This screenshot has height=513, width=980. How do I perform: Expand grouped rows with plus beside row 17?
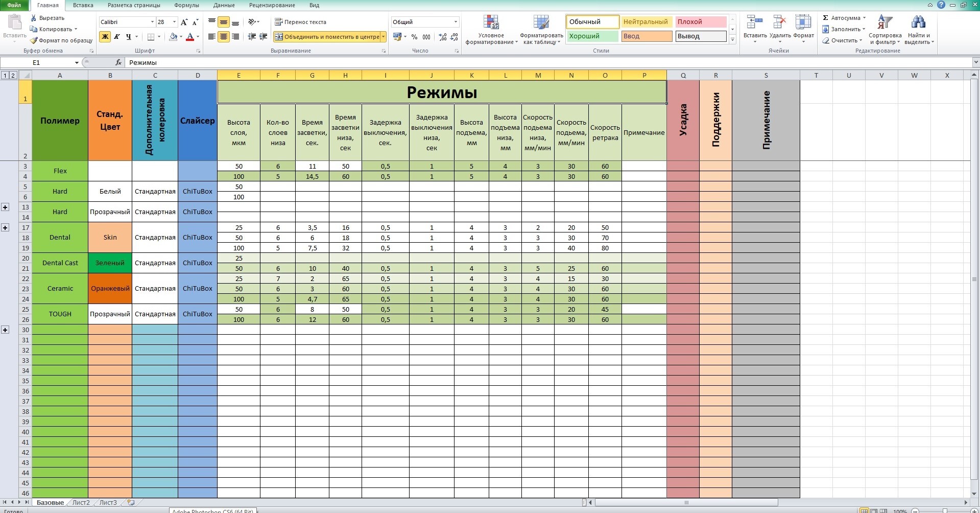(5, 227)
